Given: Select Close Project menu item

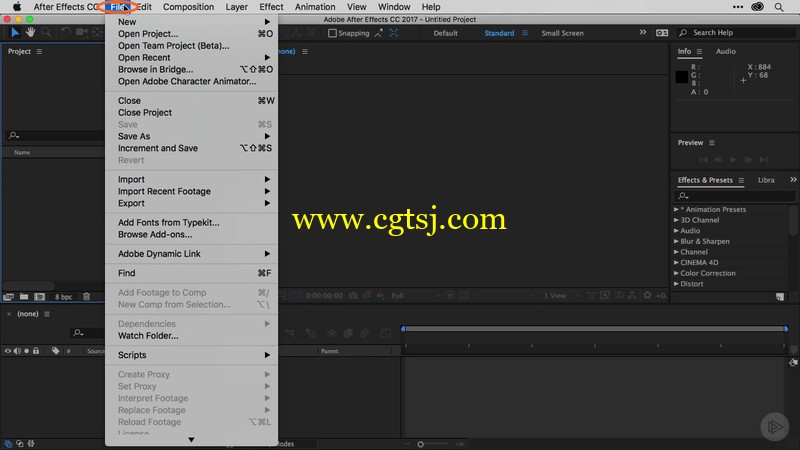Looking at the screenshot, I should tap(191, 113).
